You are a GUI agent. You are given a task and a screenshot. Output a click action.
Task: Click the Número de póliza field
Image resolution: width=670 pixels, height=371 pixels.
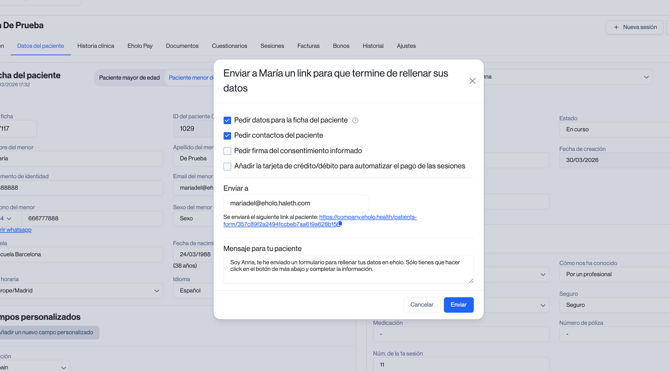pos(614,334)
